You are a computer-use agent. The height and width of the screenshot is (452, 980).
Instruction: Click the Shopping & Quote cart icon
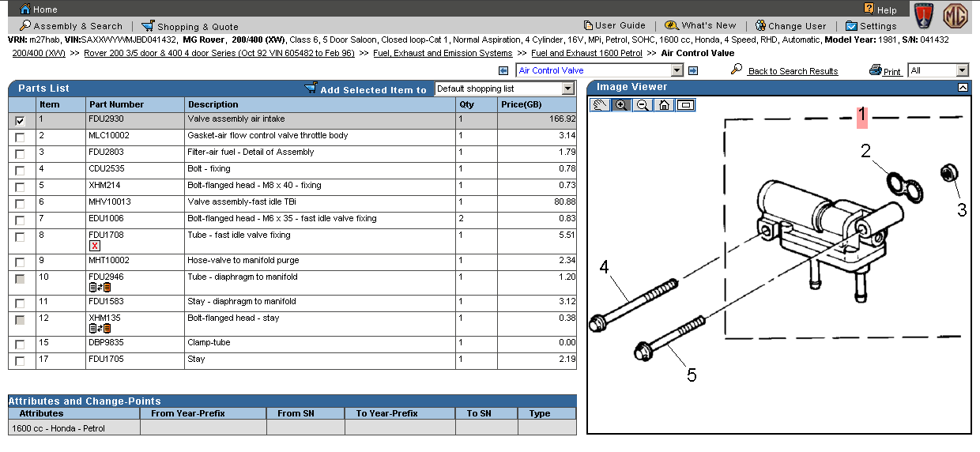coord(148,26)
